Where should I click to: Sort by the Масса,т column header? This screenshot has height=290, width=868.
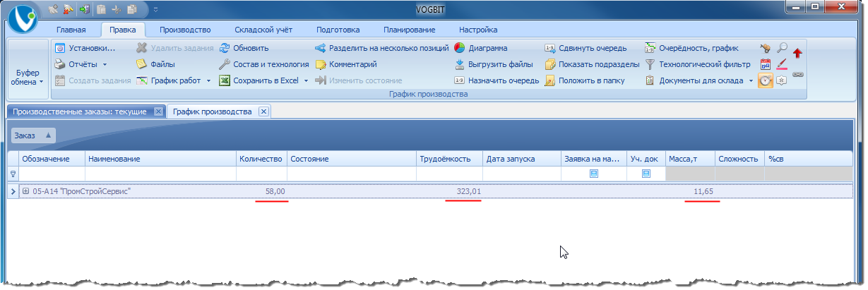[690, 159]
